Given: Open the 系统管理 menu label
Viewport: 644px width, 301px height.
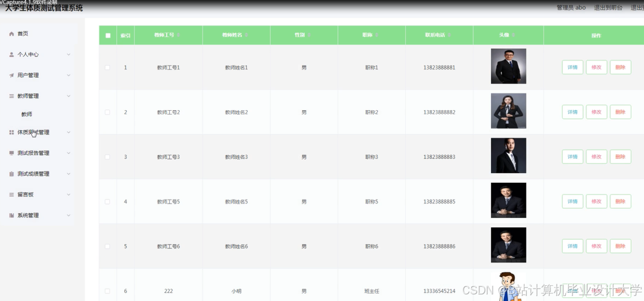Looking at the screenshot, I should [x=28, y=215].
